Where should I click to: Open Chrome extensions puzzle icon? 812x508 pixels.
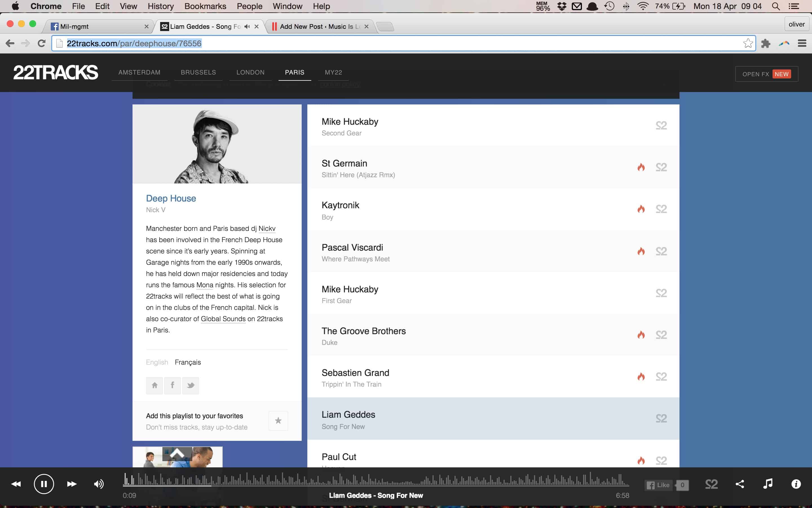(766, 43)
